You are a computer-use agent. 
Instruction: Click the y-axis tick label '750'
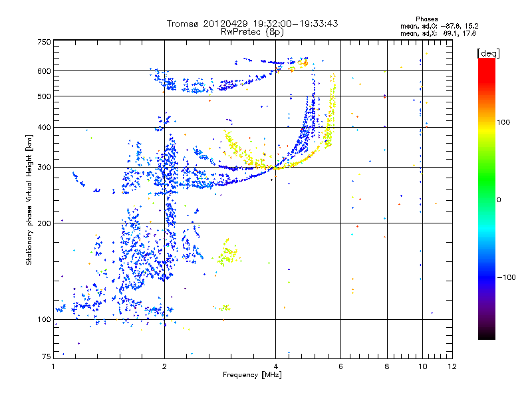(44, 42)
